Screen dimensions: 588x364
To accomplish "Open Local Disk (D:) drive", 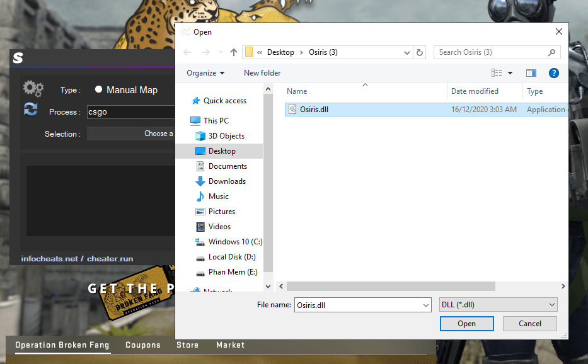I will tap(226, 257).
